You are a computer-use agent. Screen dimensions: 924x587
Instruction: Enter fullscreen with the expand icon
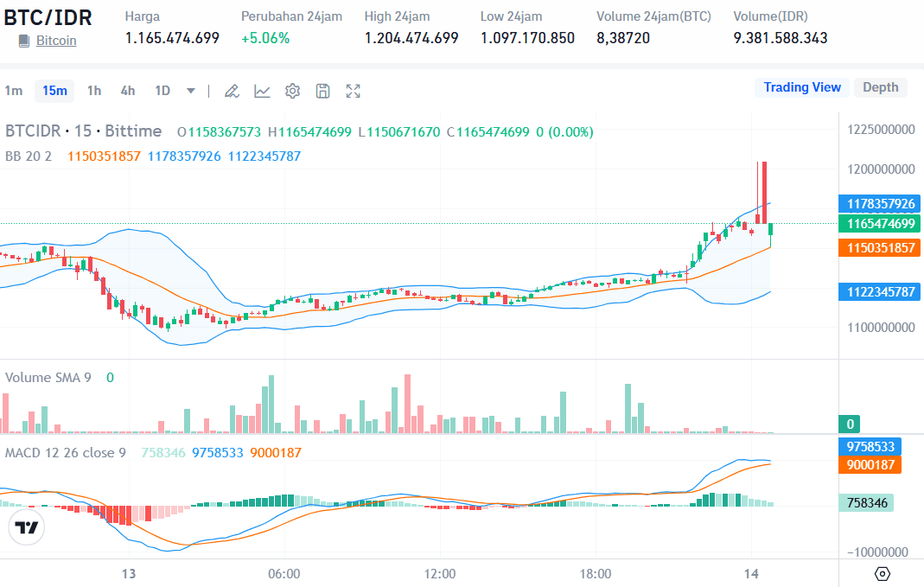353,90
